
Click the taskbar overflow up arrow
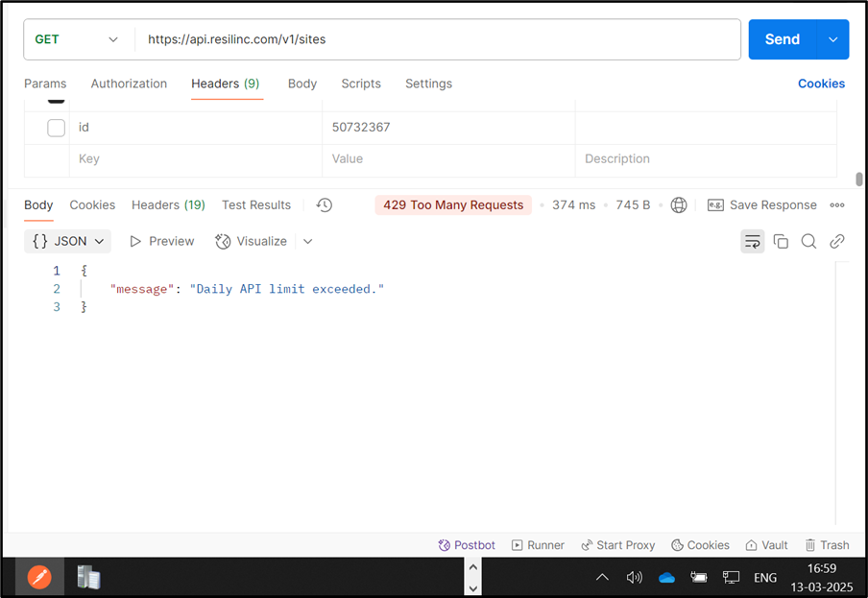[x=472, y=567]
